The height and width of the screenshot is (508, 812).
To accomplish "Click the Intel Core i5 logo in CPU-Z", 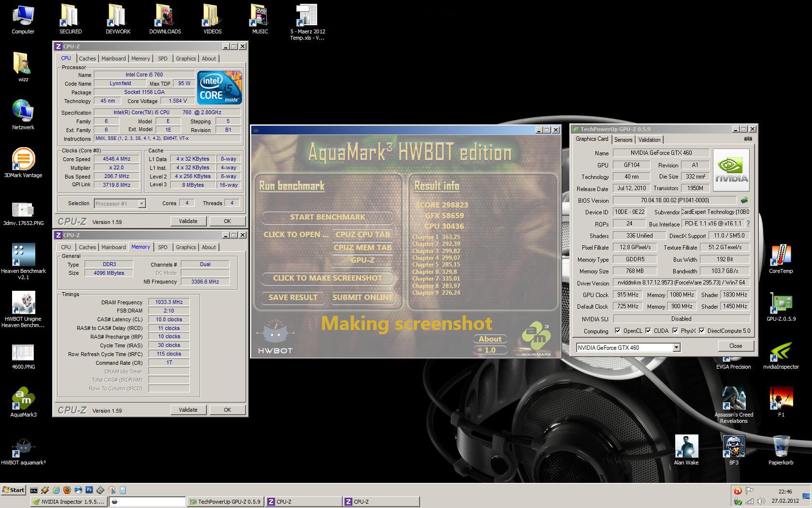I will (220, 88).
